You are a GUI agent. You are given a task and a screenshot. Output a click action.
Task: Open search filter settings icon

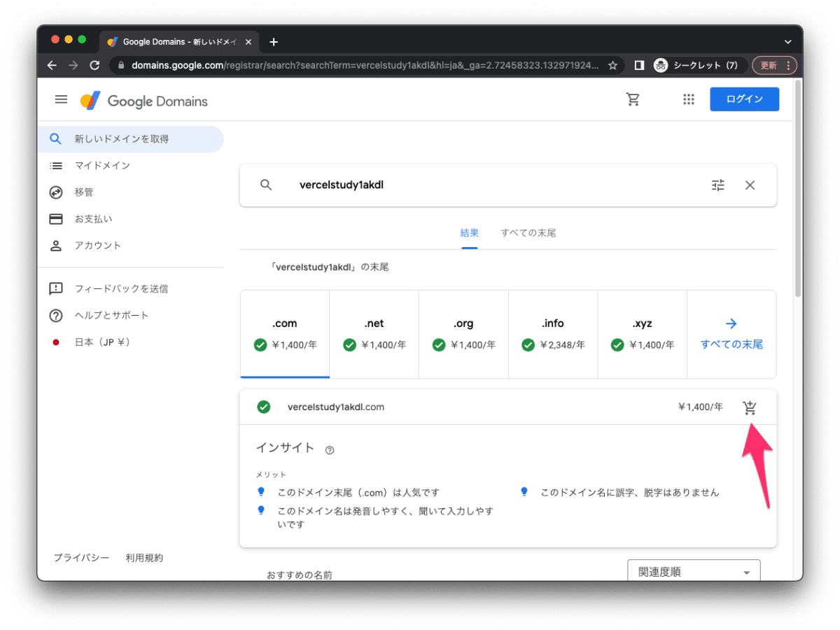point(718,185)
